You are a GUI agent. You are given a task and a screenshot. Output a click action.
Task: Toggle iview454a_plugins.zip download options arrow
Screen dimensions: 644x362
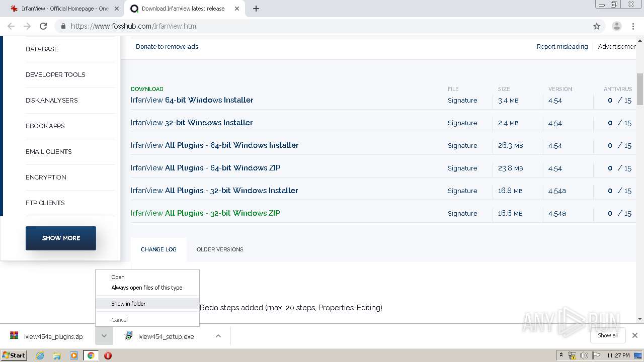104,336
